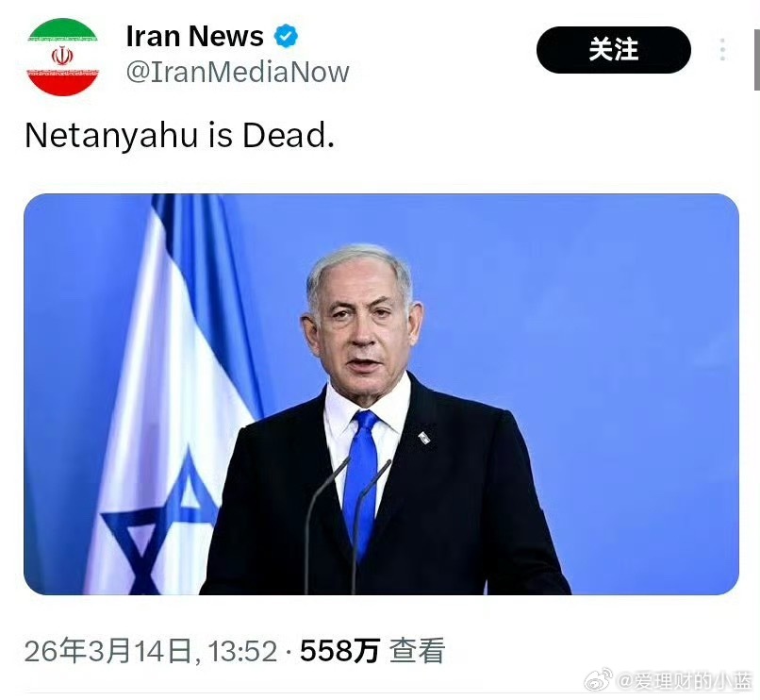The width and height of the screenshot is (760, 700).
Task: Select the "Netanyahu is Dead." post text
Action: click(x=179, y=135)
